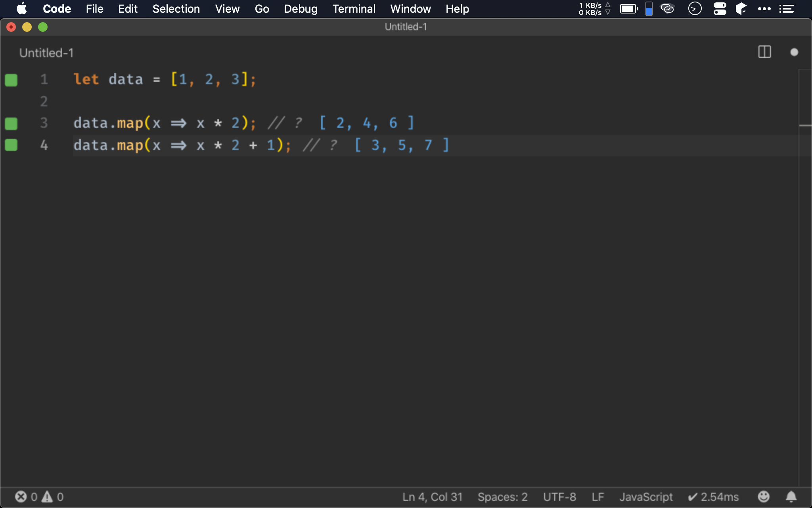Select the JavaScript language mode

(646, 497)
